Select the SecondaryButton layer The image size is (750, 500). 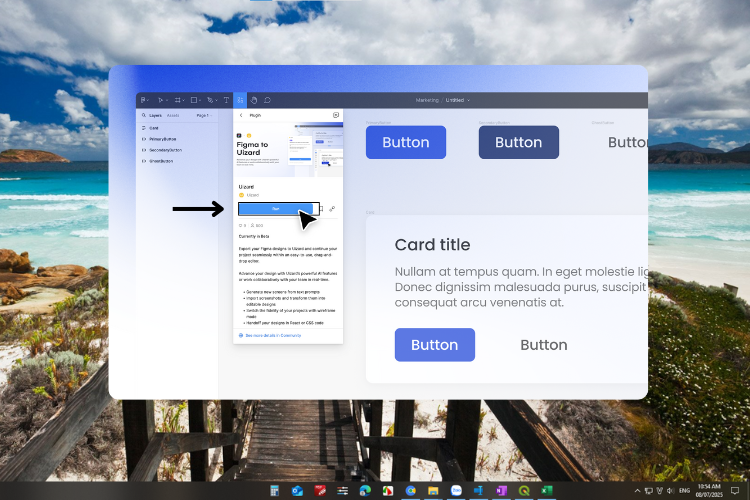click(x=165, y=150)
